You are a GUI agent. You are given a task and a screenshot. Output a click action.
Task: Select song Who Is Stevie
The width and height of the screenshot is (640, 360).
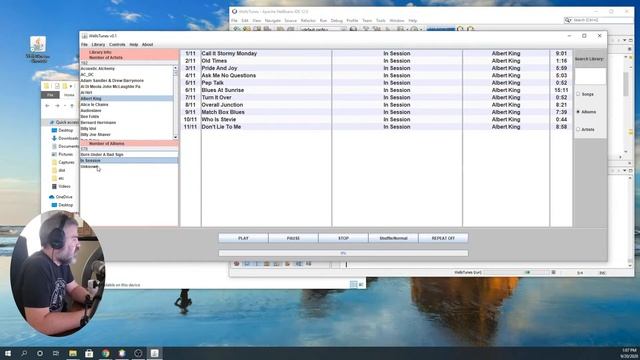tap(218, 120)
